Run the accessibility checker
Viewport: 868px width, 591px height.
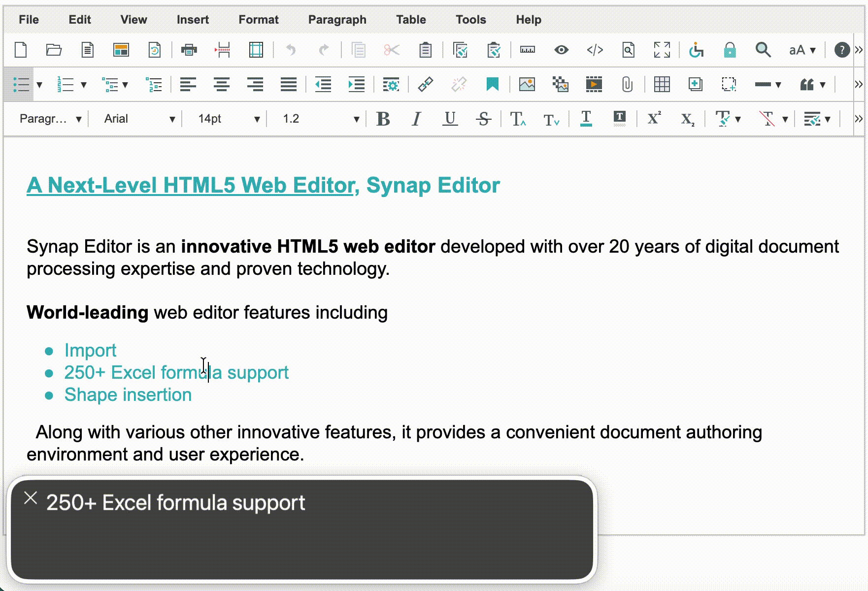coord(696,50)
